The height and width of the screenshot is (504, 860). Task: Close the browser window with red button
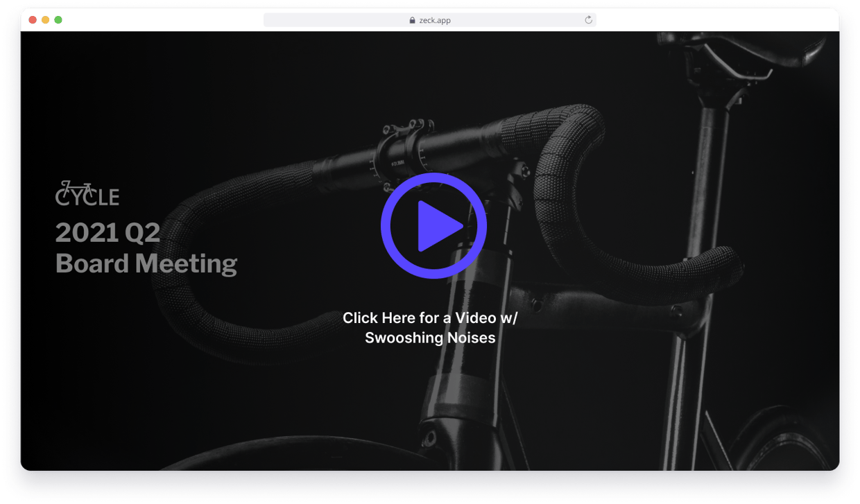(33, 20)
